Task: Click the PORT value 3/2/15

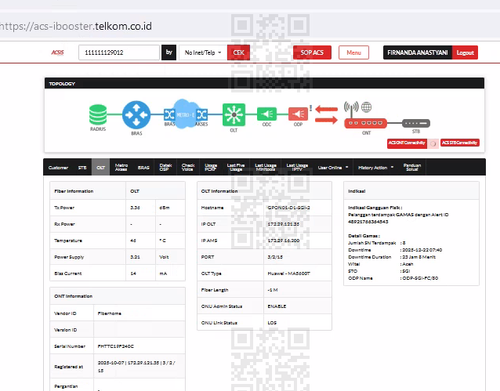Action: click(275, 257)
